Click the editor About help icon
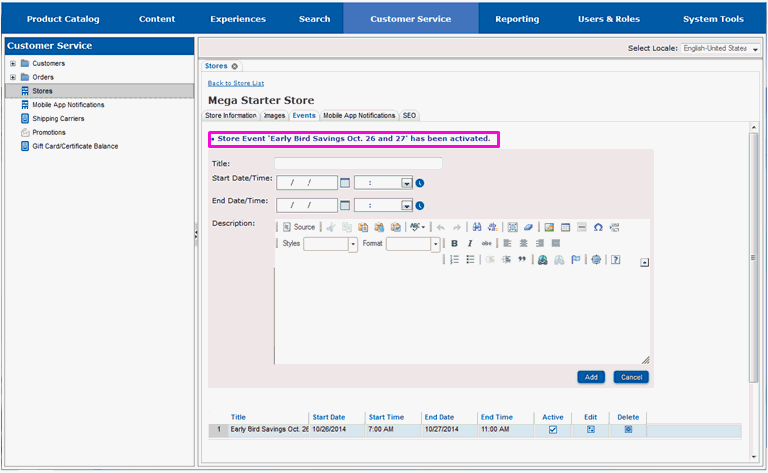768x473 pixels. point(616,260)
